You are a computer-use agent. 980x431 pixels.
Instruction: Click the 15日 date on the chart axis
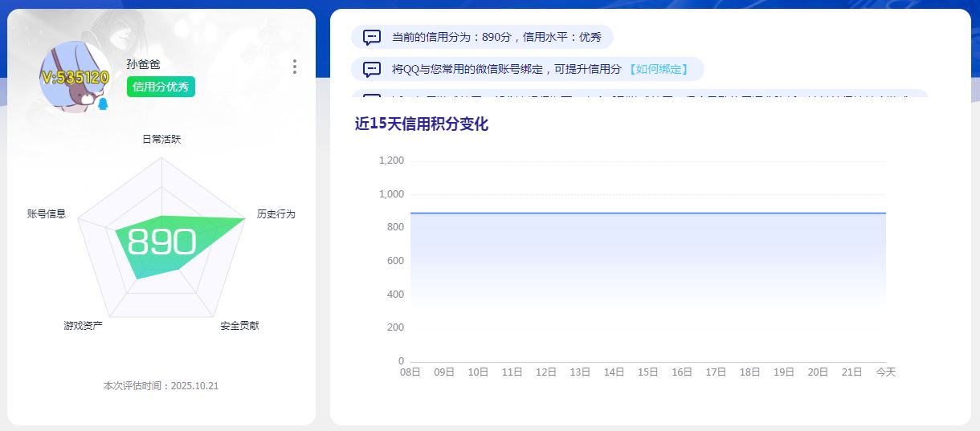(x=648, y=372)
